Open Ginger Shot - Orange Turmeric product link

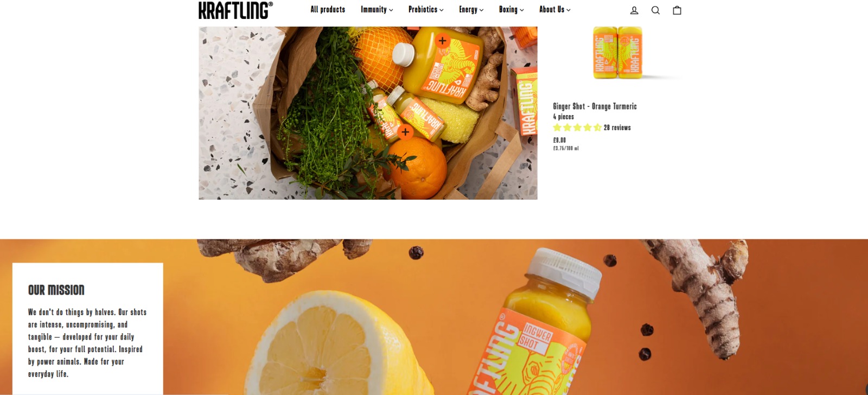click(x=595, y=106)
